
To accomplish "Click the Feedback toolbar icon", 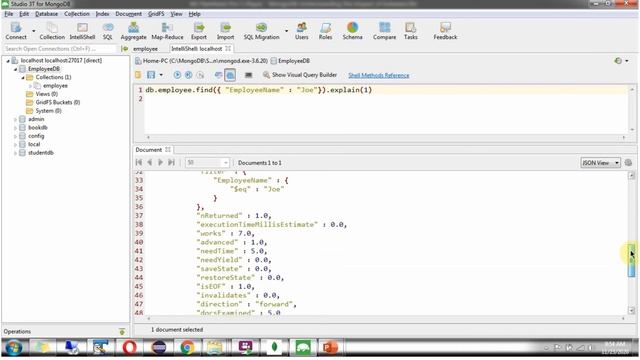I will click(x=445, y=31).
